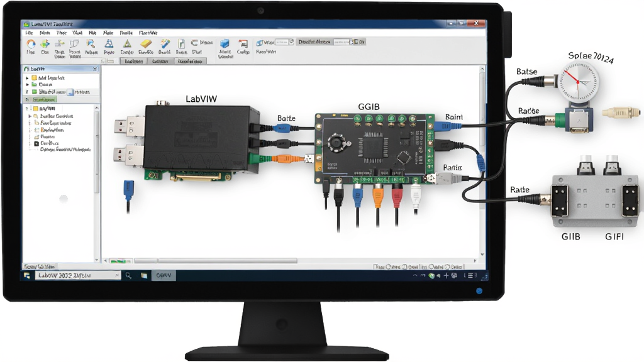Image resolution: width=644 pixels, height=362 pixels.
Task: Clear the taskbar search box with its X
Action: [117, 275]
